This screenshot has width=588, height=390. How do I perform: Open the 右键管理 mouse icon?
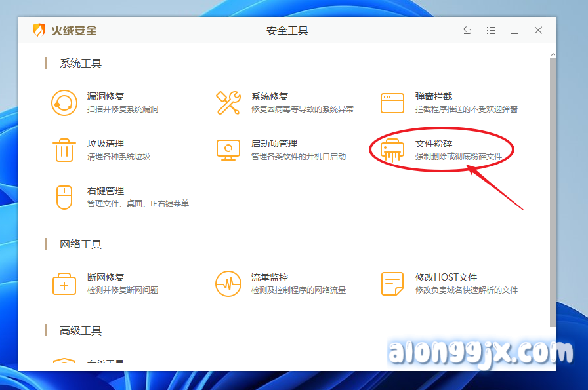(x=64, y=197)
